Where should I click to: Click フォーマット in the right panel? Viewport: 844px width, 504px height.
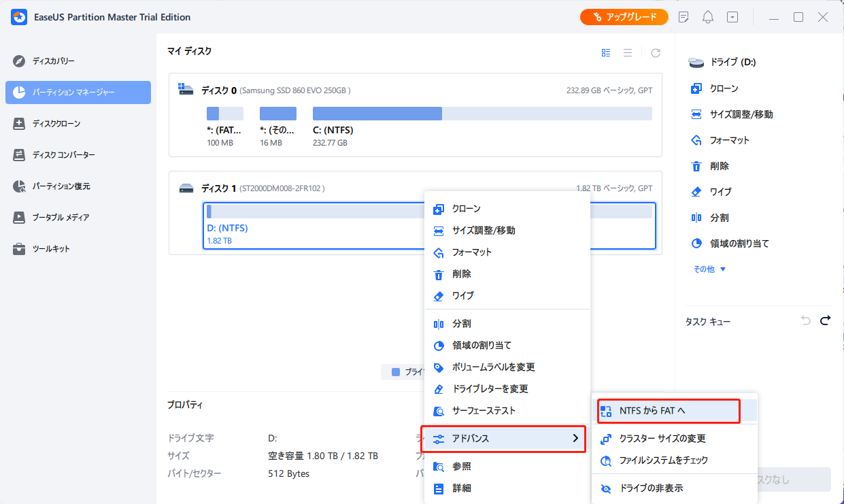coord(730,140)
